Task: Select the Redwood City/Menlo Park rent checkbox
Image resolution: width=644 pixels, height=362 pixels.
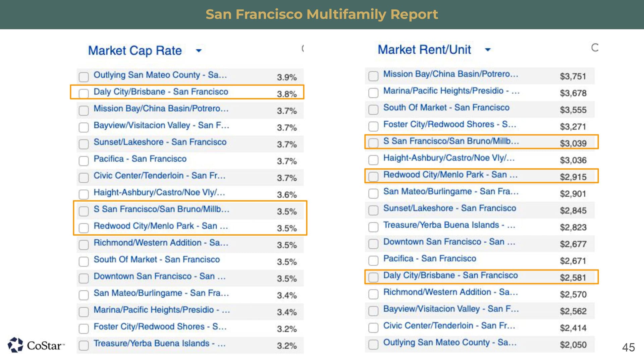Action: [x=373, y=177]
